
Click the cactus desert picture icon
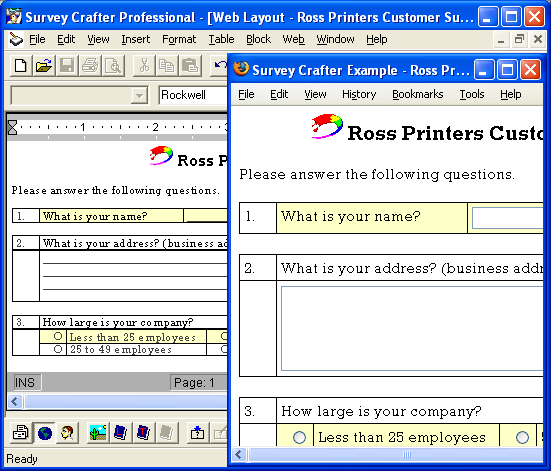[98, 433]
